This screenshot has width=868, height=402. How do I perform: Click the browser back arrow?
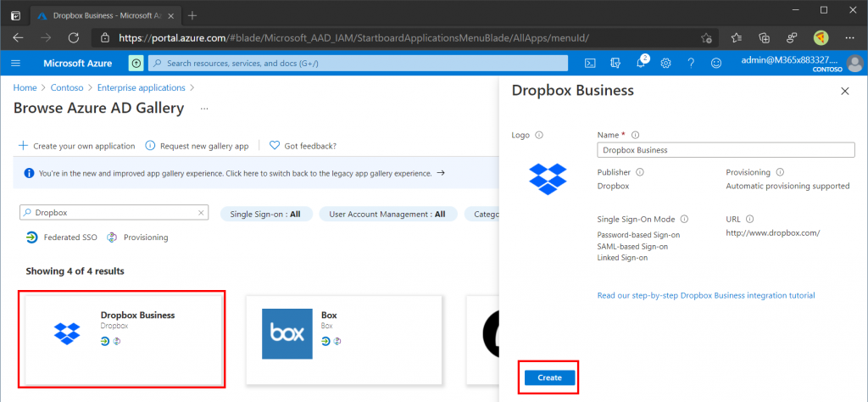point(19,37)
